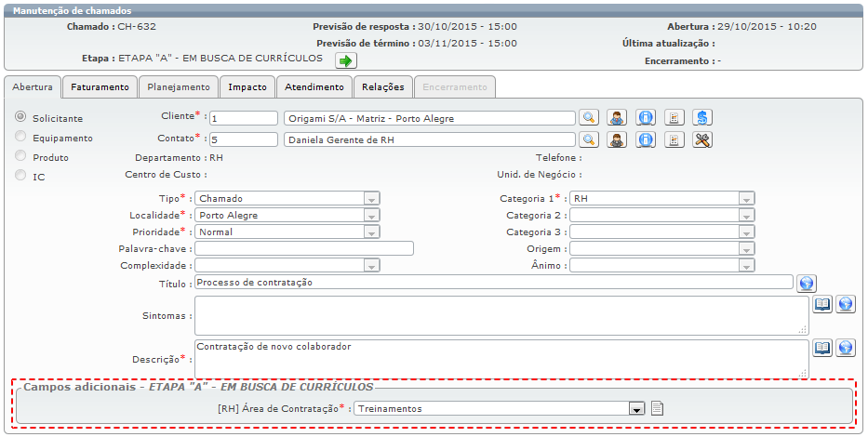Click the dollar sign icon in Cliente row
Image resolution: width=868 pixels, height=437 pixels.
pos(702,117)
